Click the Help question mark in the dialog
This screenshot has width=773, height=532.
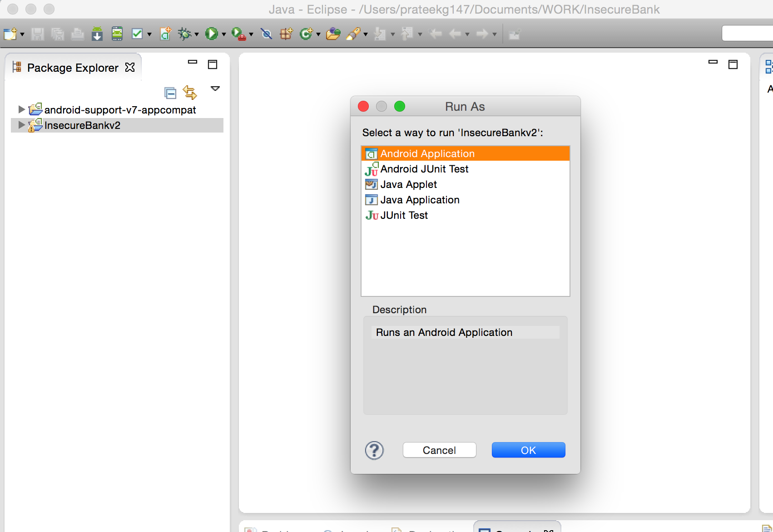pyautogui.click(x=374, y=450)
